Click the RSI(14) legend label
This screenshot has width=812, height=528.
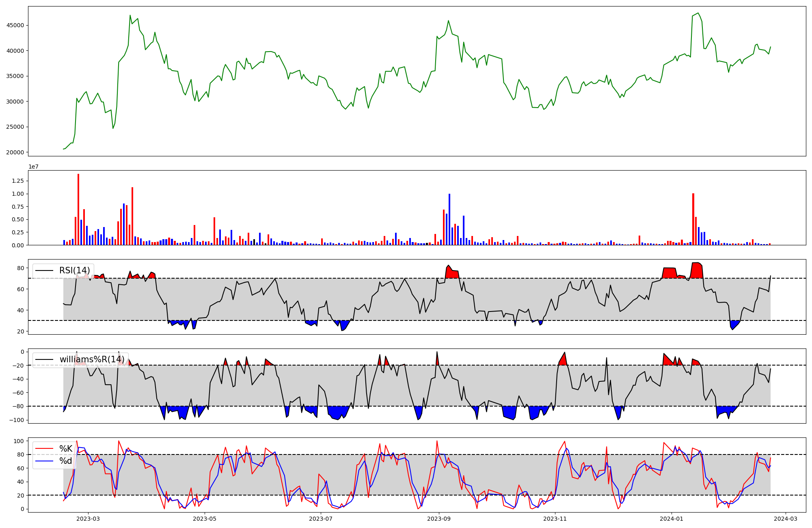tap(74, 270)
